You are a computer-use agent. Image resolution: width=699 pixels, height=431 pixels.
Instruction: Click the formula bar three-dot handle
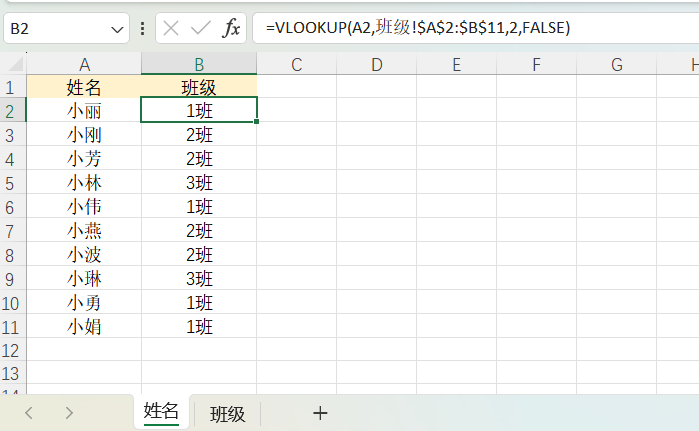point(142,29)
